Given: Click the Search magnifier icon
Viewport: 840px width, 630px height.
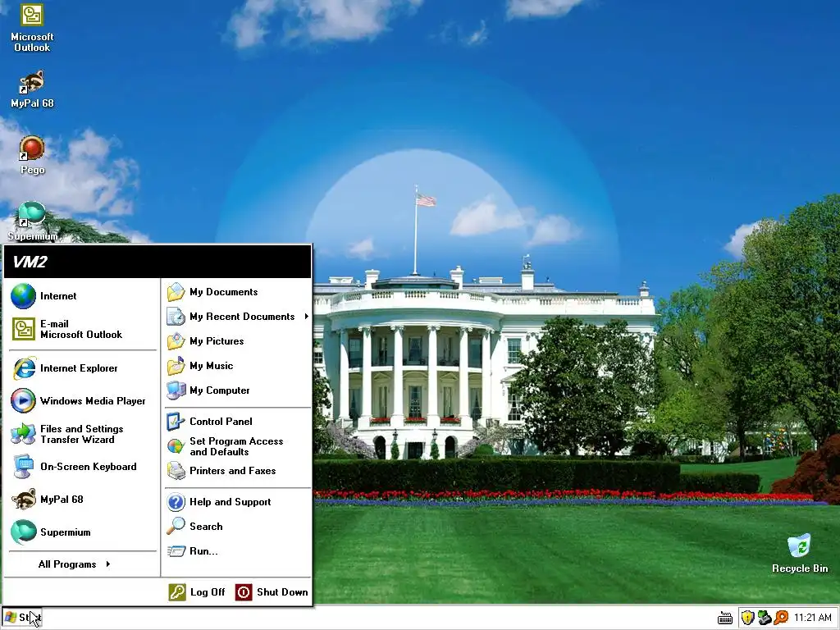Looking at the screenshot, I should pyautogui.click(x=176, y=527).
